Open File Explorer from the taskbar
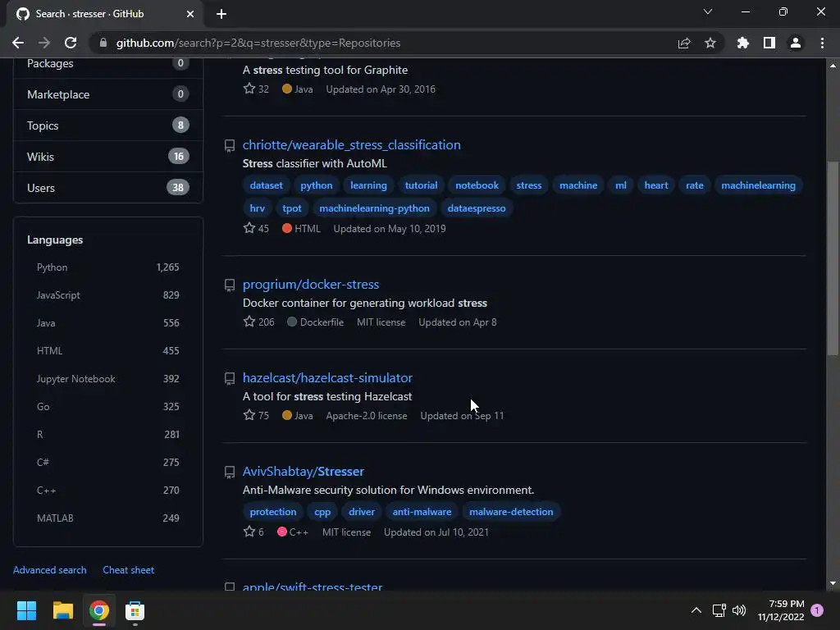The height and width of the screenshot is (630, 840). tap(62, 610)
